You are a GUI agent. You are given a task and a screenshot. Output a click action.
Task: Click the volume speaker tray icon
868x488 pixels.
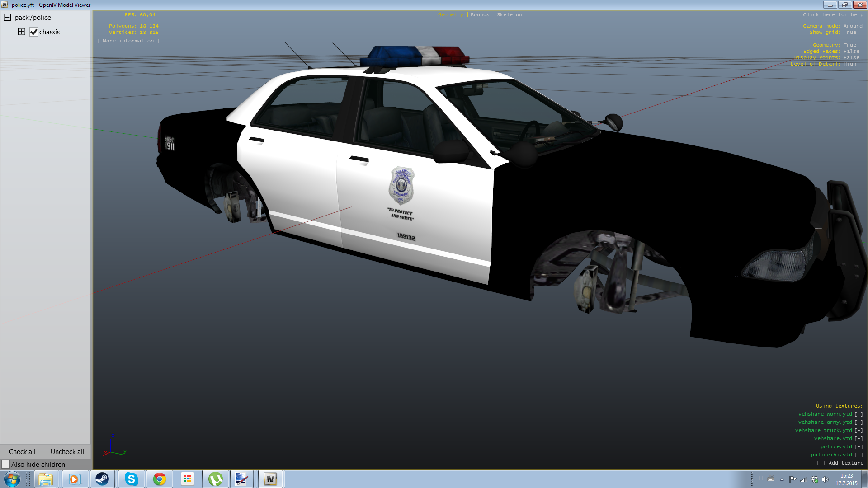pyautogui.click(x=825, y=479)
